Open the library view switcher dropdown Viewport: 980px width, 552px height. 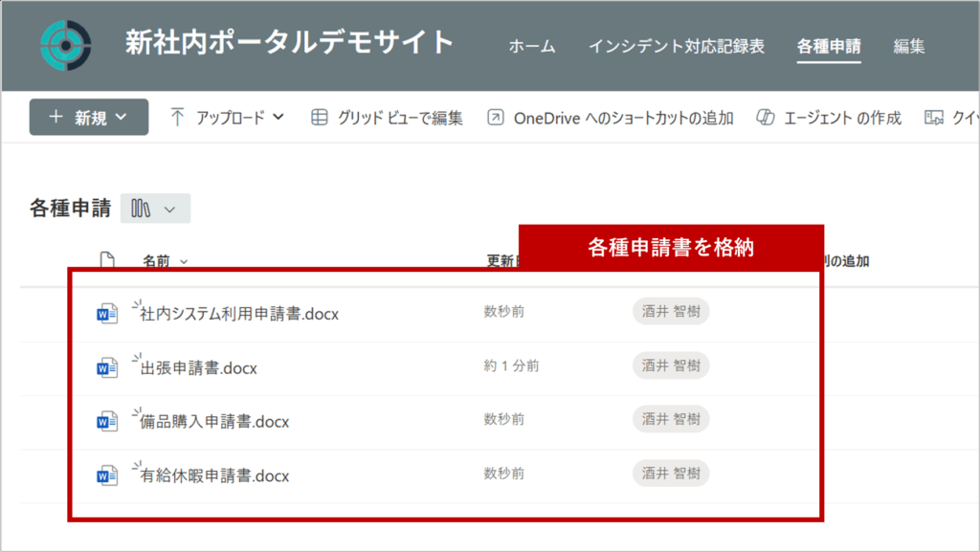click(x=155, y=209)
